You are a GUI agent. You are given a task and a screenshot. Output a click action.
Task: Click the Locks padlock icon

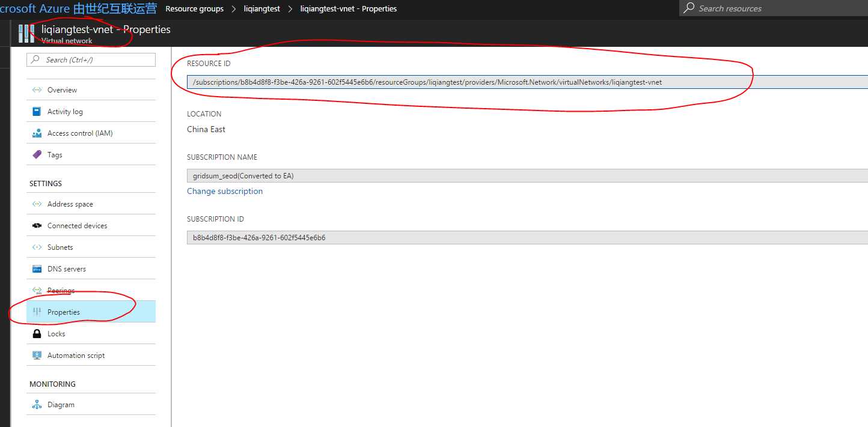pos(37,333)
